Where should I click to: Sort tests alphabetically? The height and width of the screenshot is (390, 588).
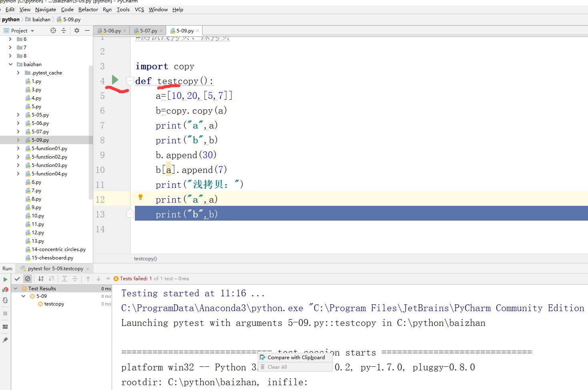pyautogui.click(x=41, y=279)
